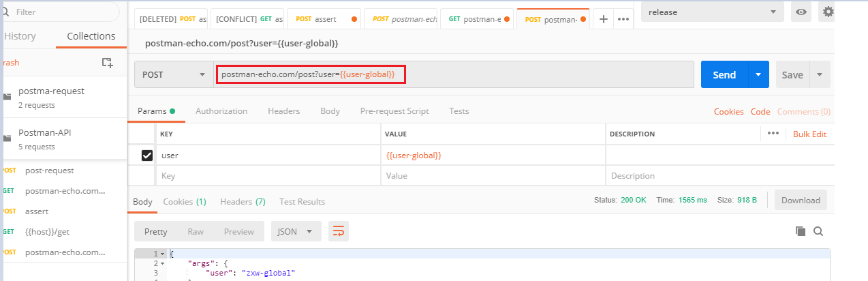The height and width of the screenshot is (281, 868).
Task: Click the blue Send button
Action: (x=724, y=74)
